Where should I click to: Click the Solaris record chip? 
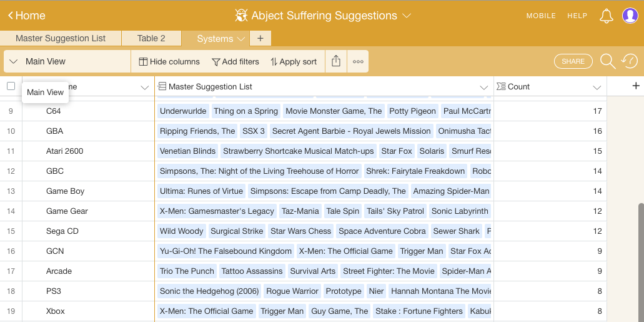tap(432, 151)
